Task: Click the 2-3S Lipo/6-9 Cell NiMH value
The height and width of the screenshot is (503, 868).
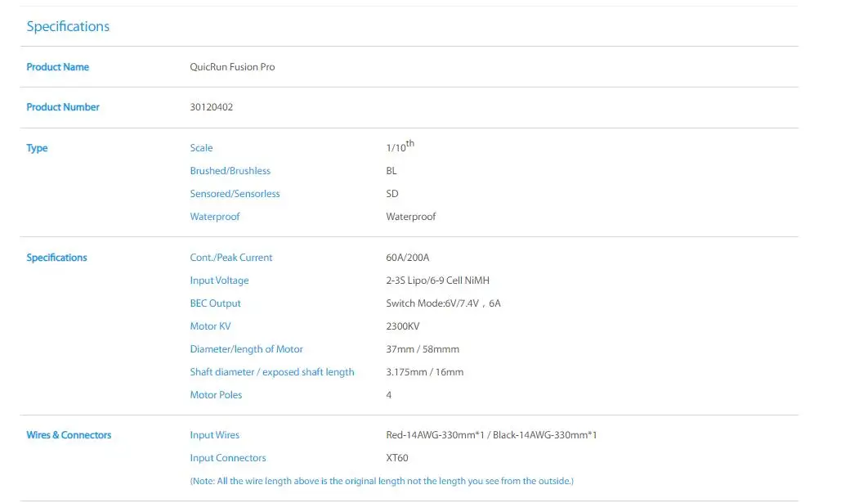Action: (x=438, y=281)
